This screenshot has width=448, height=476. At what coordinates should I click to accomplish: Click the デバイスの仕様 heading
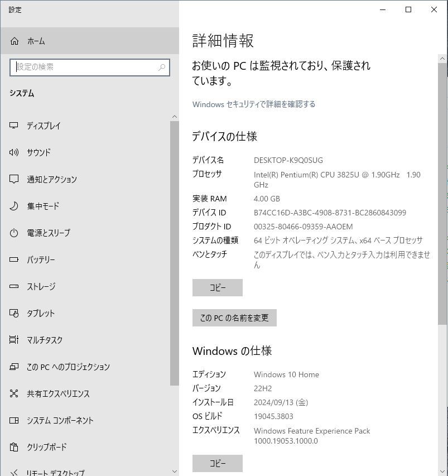[225, 136]
